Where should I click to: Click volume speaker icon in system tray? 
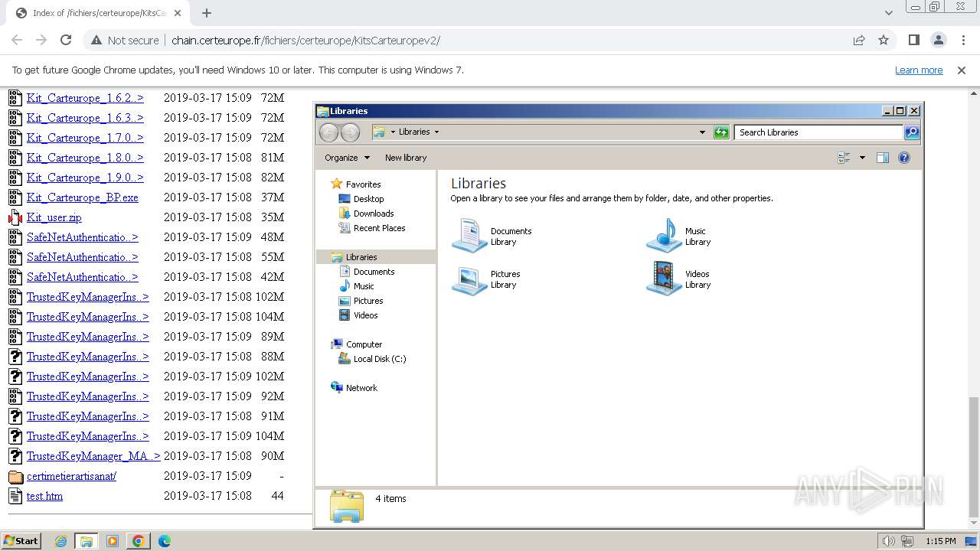pos(888,541)
